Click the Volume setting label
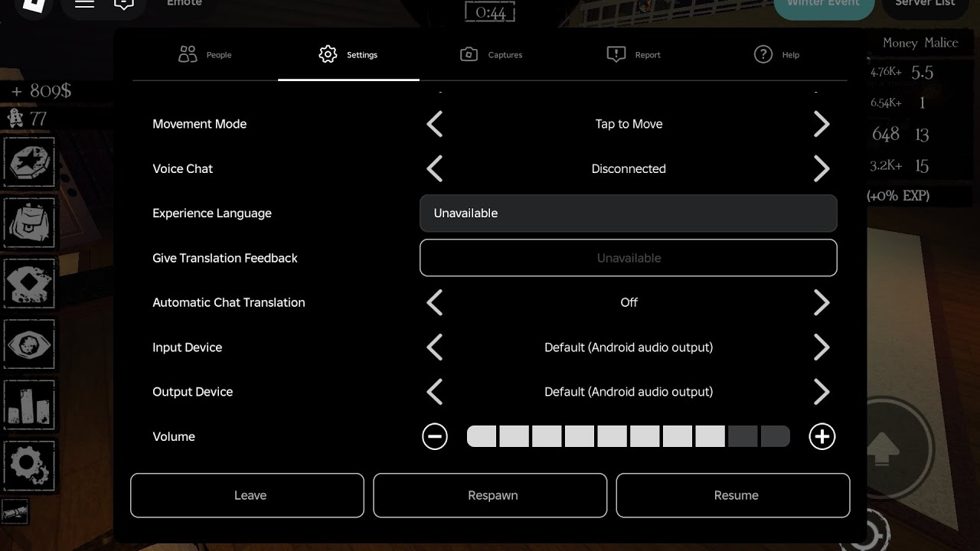 (174, 436)
